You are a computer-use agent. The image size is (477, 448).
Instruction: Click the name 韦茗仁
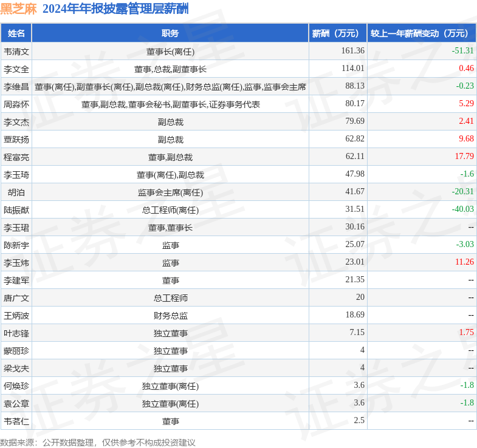click(x=16, y=422)
